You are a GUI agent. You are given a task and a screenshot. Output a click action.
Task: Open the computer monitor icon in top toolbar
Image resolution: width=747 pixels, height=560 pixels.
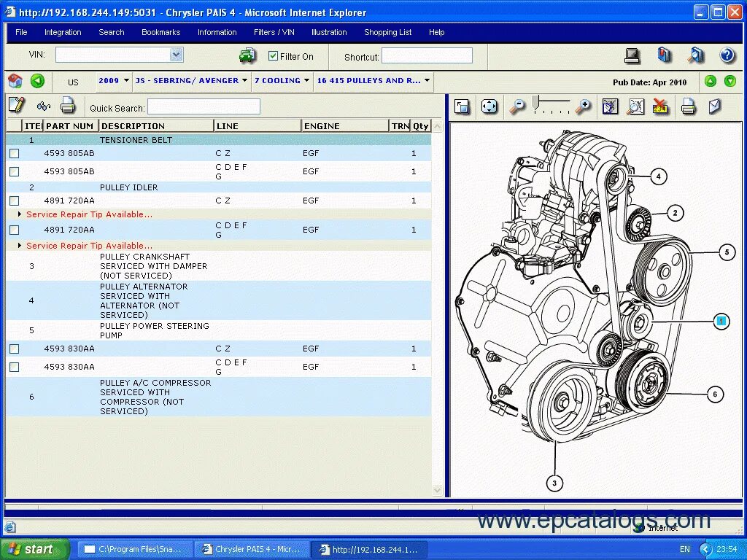click(x=632, y=55)
